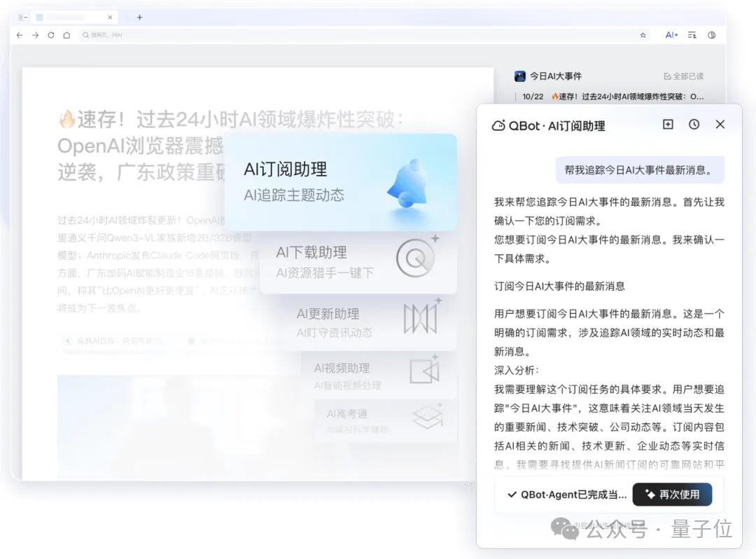Open the AI高考通 card
The width and height of the screenshot is (756, 559).
385,420
